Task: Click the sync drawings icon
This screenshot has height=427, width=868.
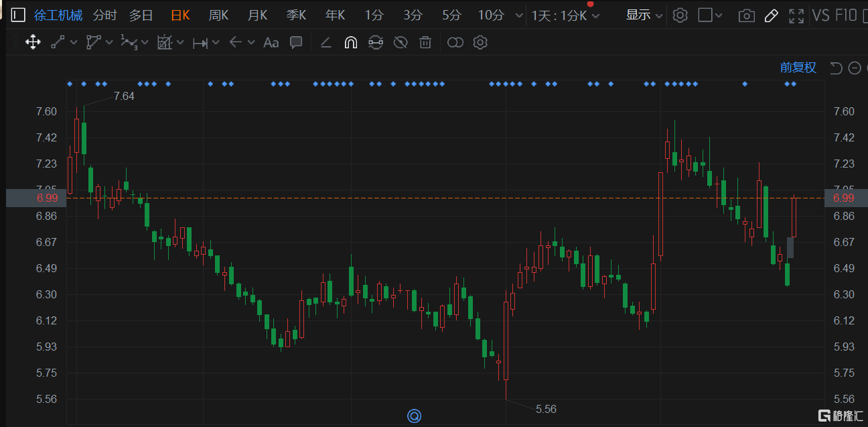Action: click(x=376, y=43)
